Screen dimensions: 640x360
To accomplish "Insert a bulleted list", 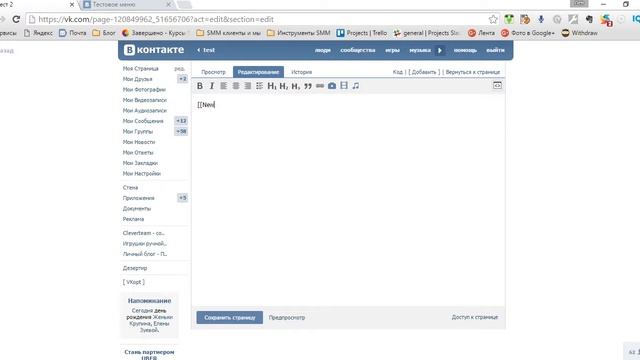I will click(260, 86).
